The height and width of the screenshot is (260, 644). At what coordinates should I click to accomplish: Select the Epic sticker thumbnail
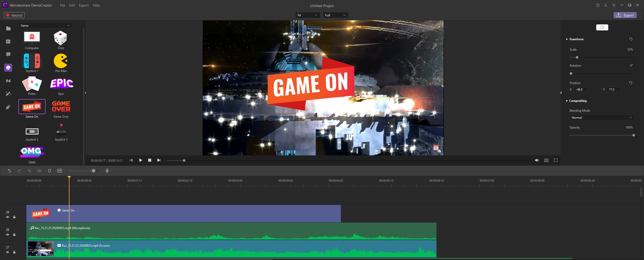[61, 83]
